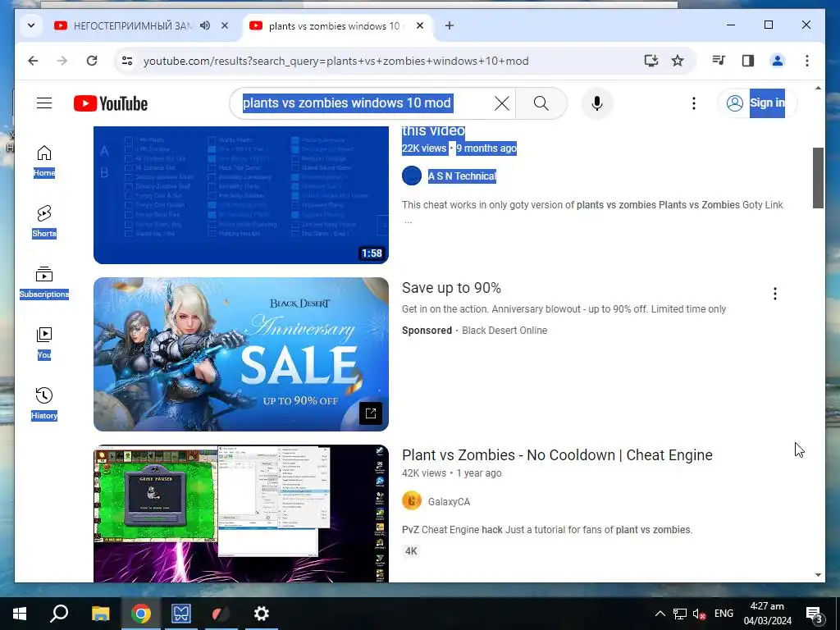Mute the first tab's audio speaker icon
This screenshot has height=630, width=840.
(x=205, y=25)
